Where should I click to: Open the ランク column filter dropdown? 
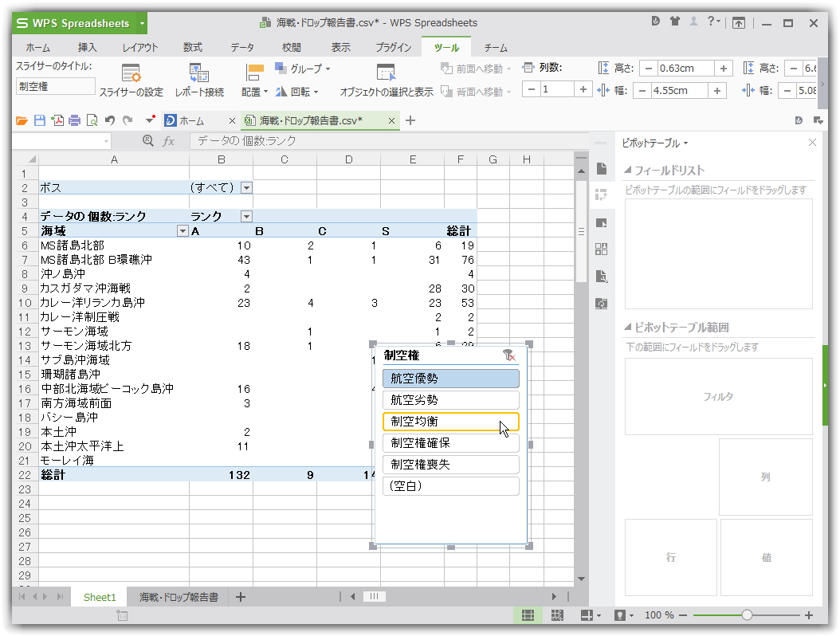coord(246,217)
